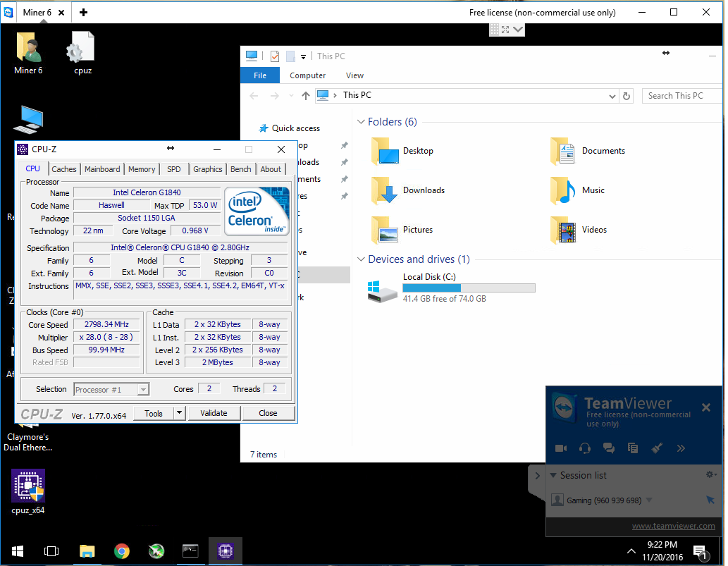Open the Gaming session dropdown arrow
The width and height of the screenshot is (728, 566).
(649, 500)
